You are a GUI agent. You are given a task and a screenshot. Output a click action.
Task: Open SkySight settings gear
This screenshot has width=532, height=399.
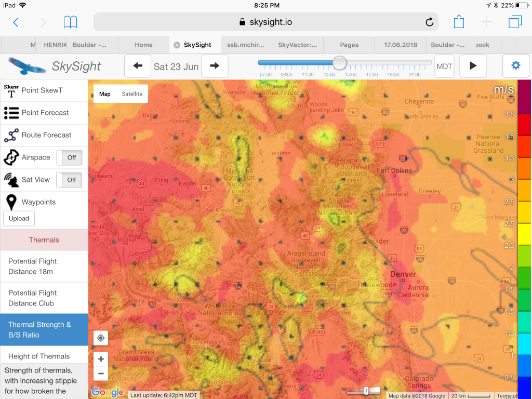pos(516,65)
